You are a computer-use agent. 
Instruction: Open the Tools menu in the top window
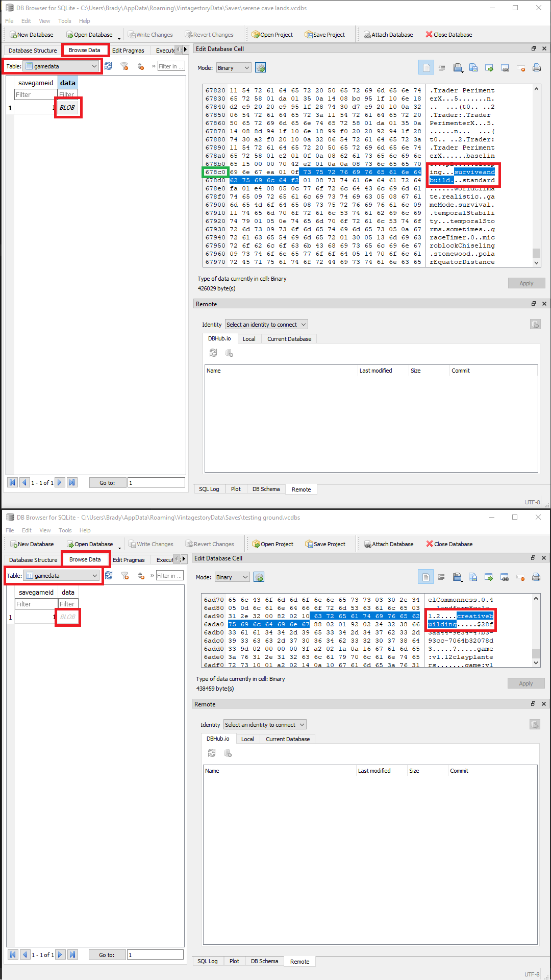[x=65, y=21]
